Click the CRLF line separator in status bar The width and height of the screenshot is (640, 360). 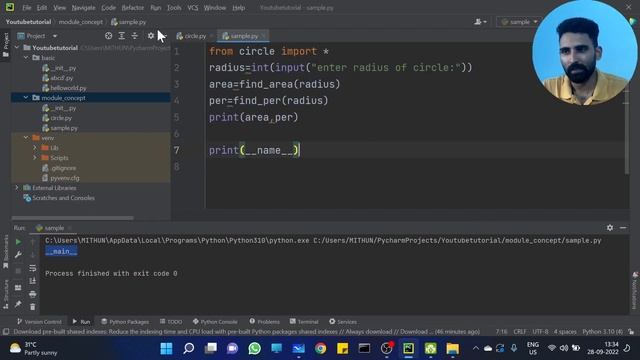(520, 332)
